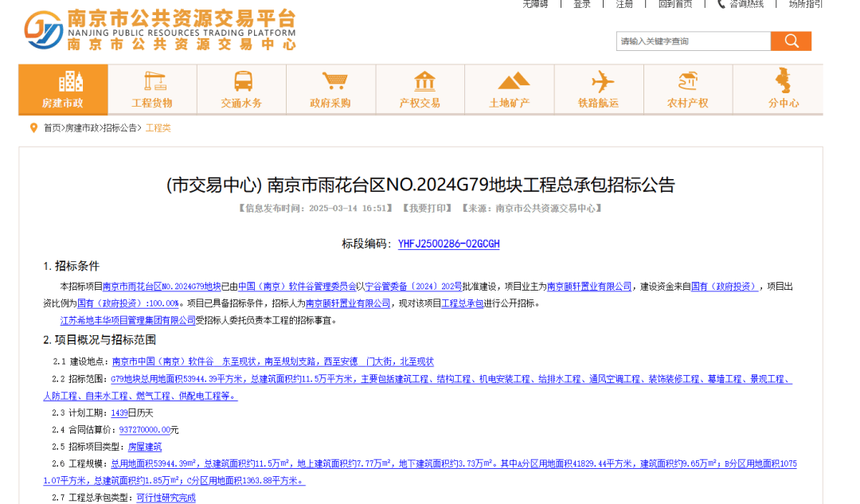The width and height of the screenshot is (860, 504).
Task: Click first 南京颐轩置业有限公司 owner link
Action: [589, 287]
